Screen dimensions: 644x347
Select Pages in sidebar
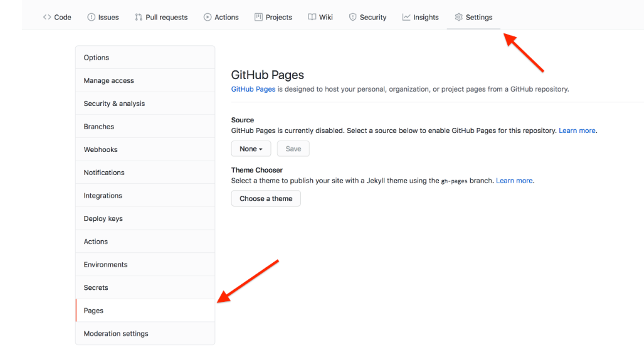tap(145, 311)
